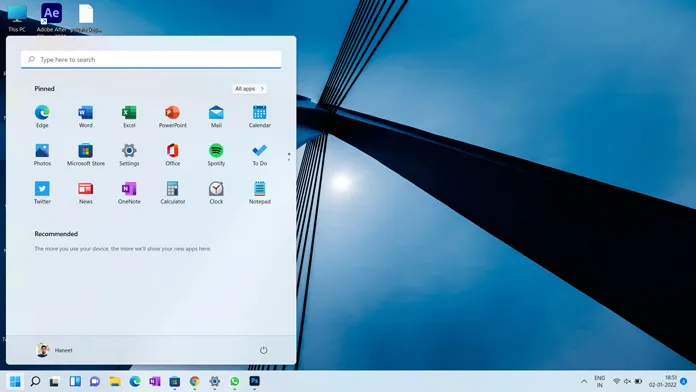Screen dimensions: 696x392
Task: Open Spotify
Action: point(216,155)
